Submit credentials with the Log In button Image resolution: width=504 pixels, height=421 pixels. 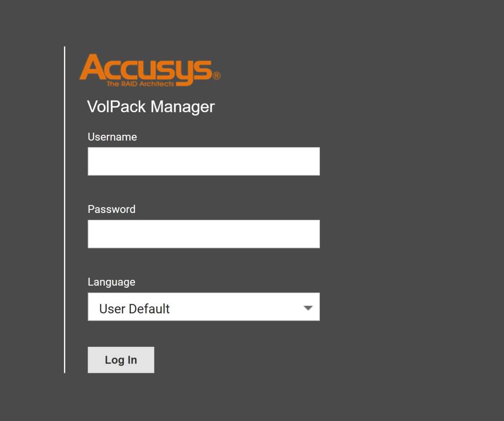(121, 360)
